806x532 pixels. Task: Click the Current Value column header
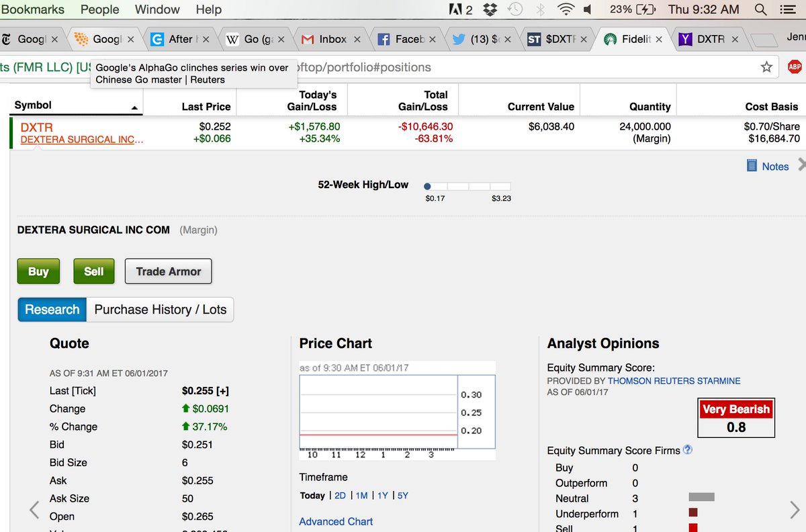tap(541, 107)
